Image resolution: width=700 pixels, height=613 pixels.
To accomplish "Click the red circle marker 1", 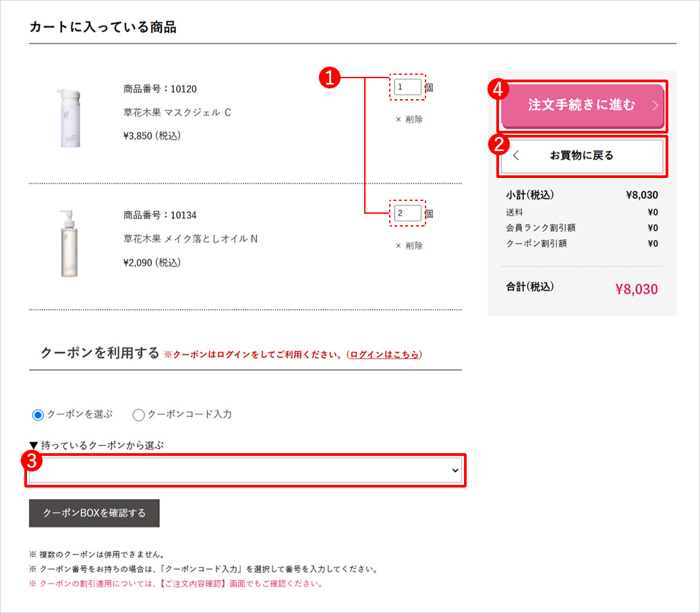I will click(x=328, y=78).
